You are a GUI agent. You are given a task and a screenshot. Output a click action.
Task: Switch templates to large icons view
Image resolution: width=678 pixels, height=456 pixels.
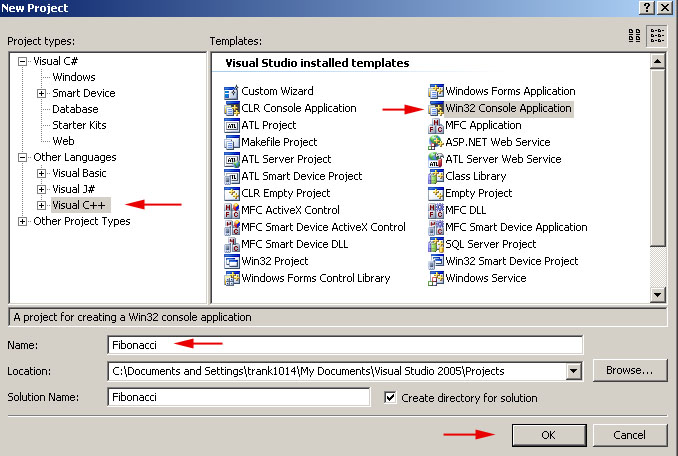point(634,35)
